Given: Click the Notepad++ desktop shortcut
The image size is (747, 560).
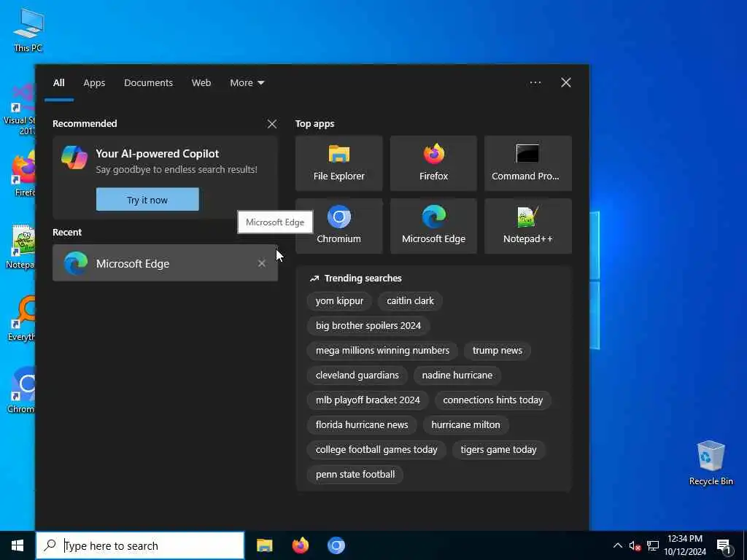Looking at the screenshot, I should click(x=21, y=246).
